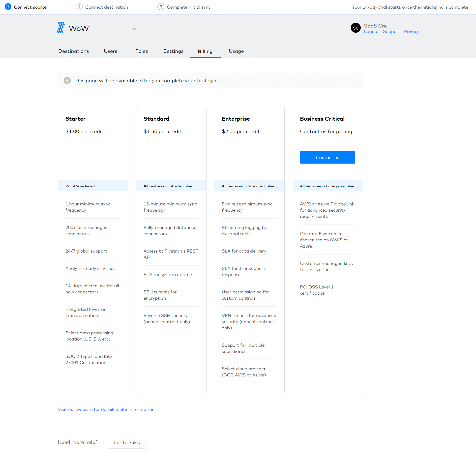
Task: Click 5-minute minimum sync frequency
Action: click(x=247, y=207)
